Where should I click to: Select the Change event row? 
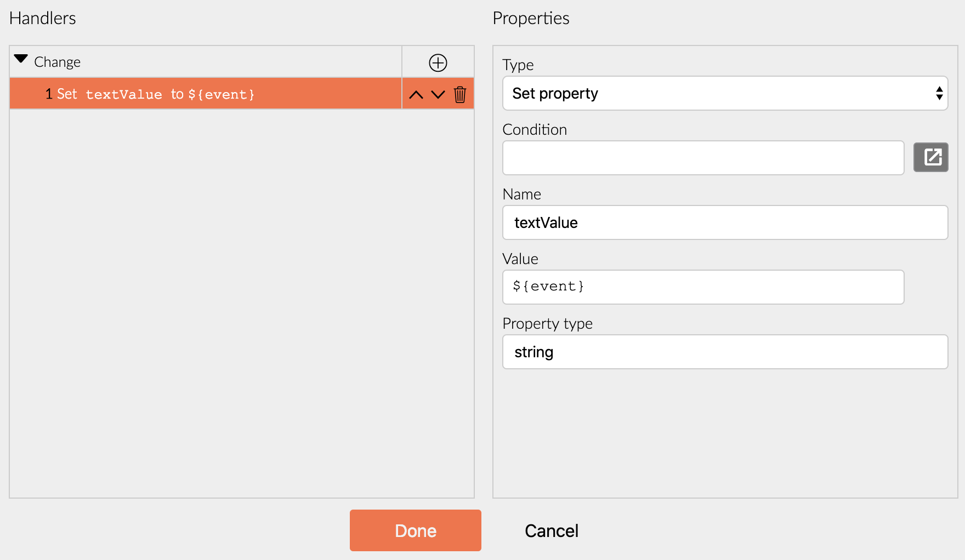[206, 61]
